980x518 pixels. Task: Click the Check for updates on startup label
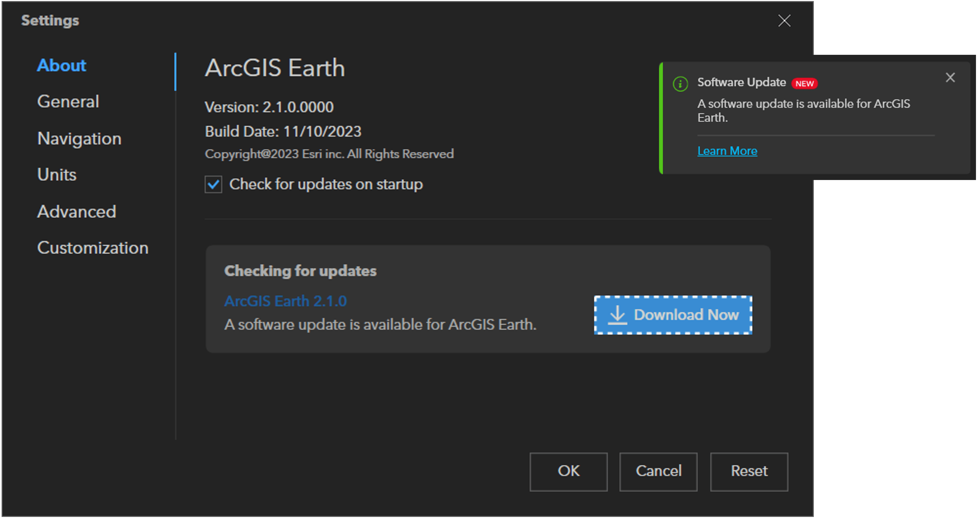pyautogui.click(x=326, y=185)
